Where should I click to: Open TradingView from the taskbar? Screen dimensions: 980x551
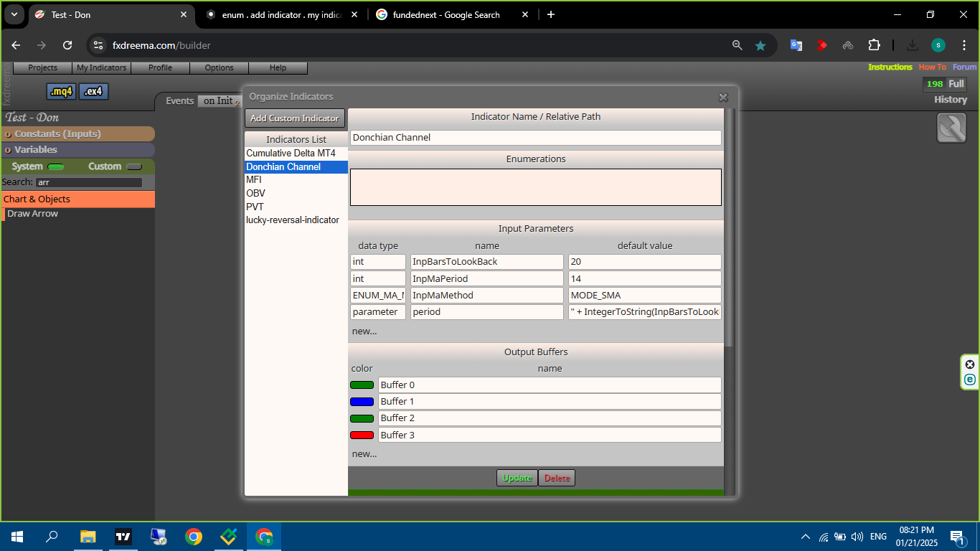click(x=123, y=537)
